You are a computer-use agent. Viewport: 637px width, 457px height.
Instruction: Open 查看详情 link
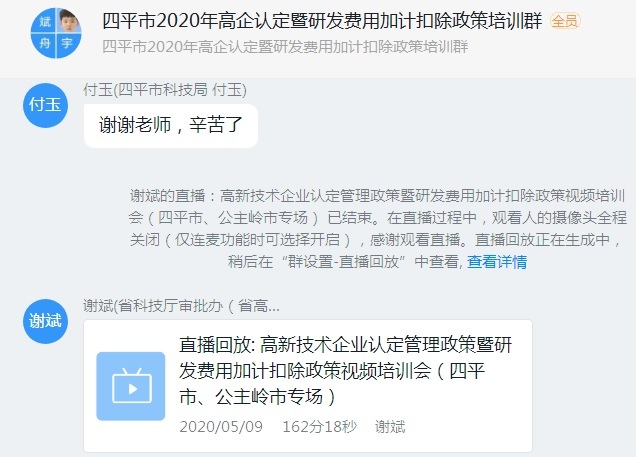(x=497, y=262)
